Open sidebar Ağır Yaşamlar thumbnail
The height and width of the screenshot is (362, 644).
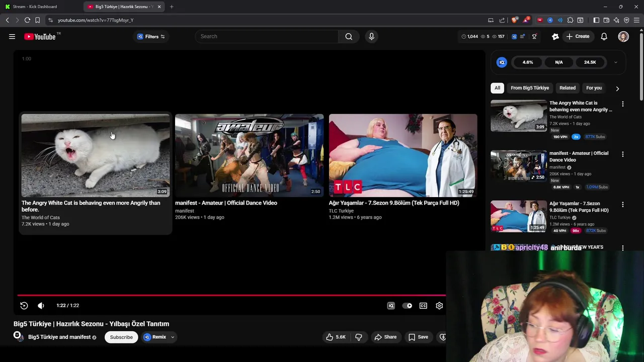519,216
